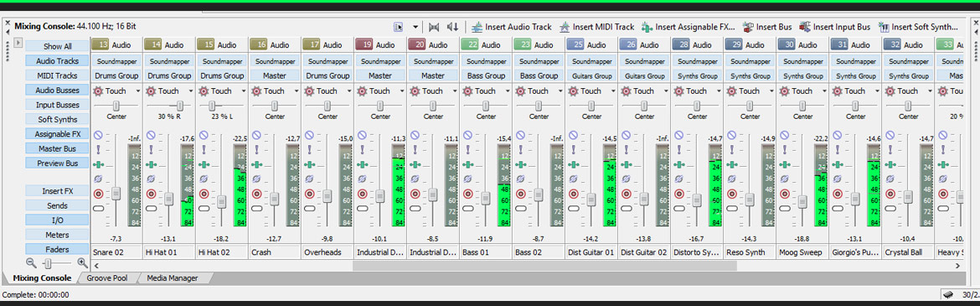Viewport: 980px width, 306px height.
Task: Open Mixing Console properties icon in toolbar
Action: point(398,27)
